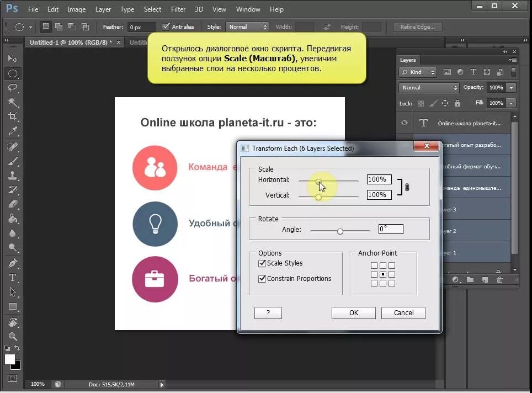
Task: Open the File menu
Action: (33, 9)
